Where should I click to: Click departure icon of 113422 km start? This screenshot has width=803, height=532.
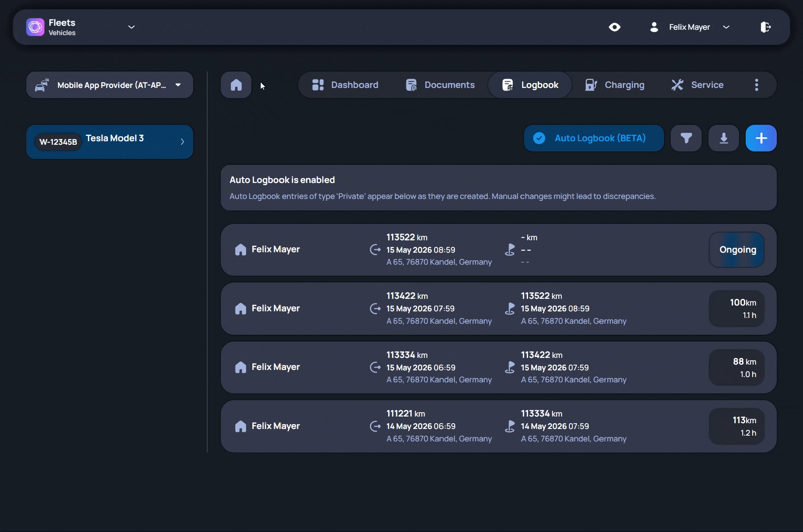click(375, 309)
